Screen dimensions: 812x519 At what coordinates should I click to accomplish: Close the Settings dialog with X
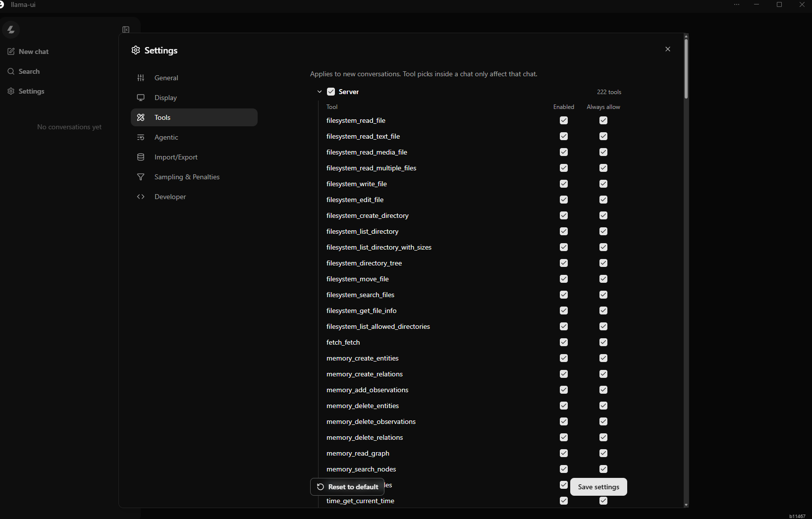click(x=668, y=49)
